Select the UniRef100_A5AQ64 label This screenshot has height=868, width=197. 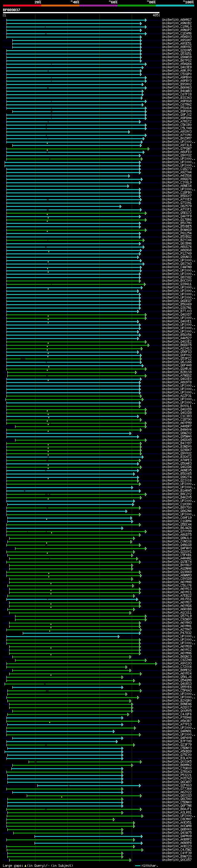[x=177, y=64]
